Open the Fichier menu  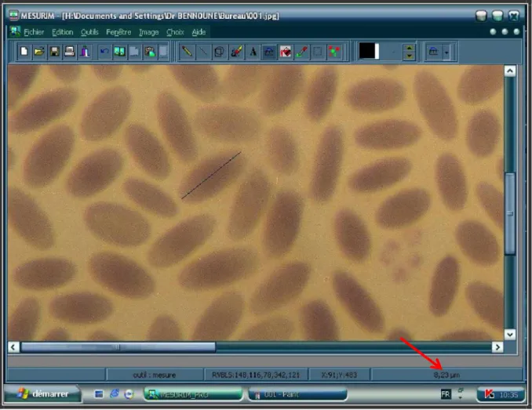coord(34,32)
